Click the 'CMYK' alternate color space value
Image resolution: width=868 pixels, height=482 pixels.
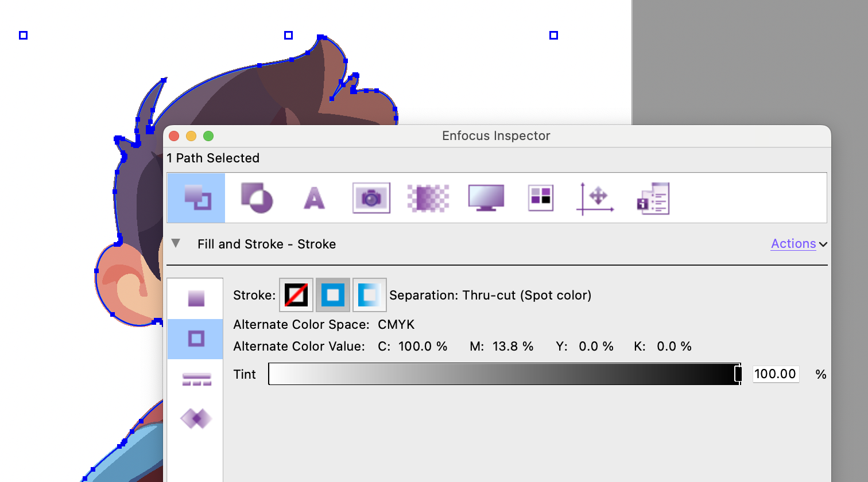tap(396, 325)
